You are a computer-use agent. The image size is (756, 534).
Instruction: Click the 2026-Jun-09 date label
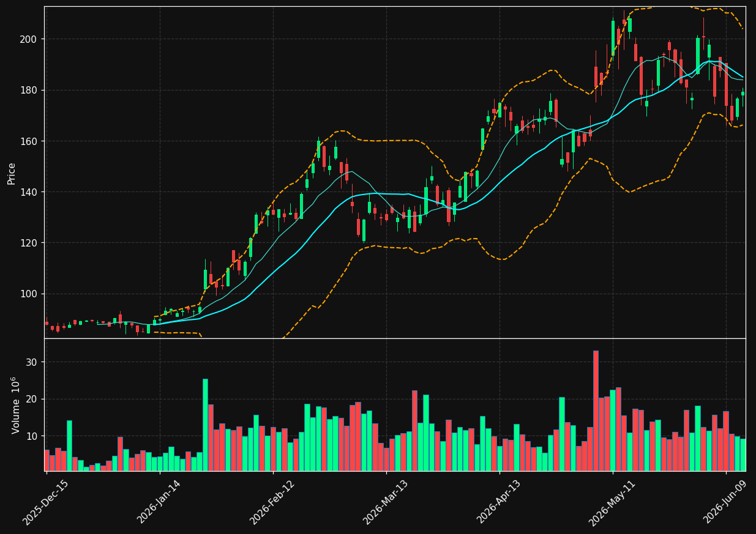(x=725, y=502)
